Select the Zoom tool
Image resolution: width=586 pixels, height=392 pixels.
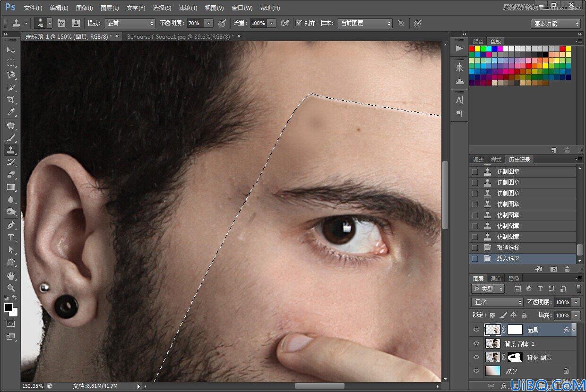pyautogui.click(x=11, y=288)
